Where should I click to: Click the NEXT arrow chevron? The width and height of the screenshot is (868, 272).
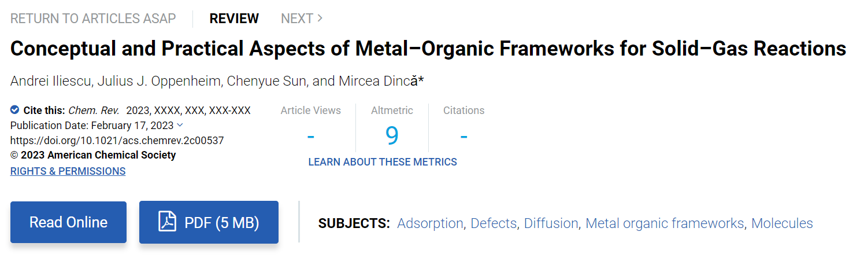click(320, 19)
